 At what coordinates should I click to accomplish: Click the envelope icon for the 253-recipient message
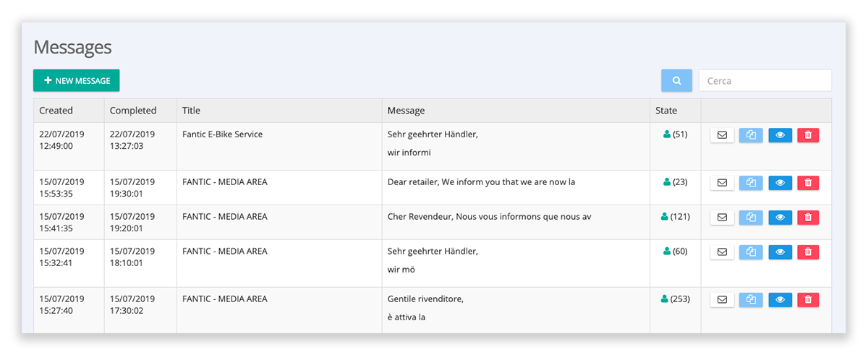tap(722, 300)
